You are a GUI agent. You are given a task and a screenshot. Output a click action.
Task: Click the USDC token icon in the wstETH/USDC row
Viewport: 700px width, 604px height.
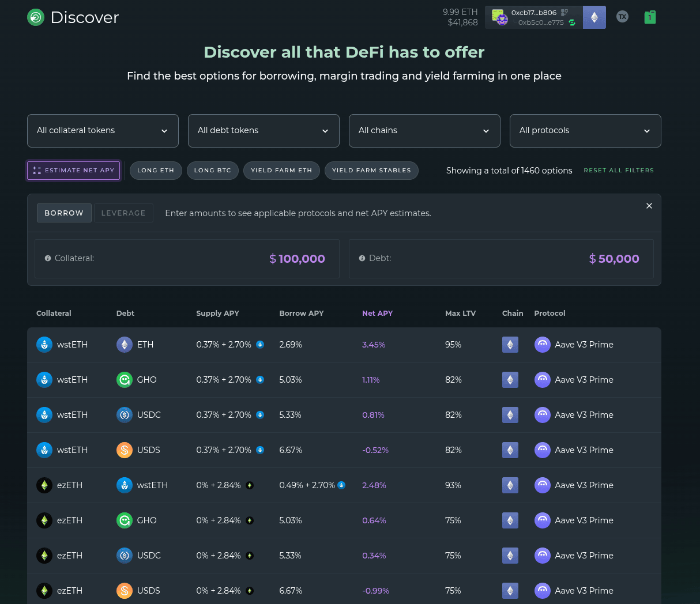pos(125,415)
